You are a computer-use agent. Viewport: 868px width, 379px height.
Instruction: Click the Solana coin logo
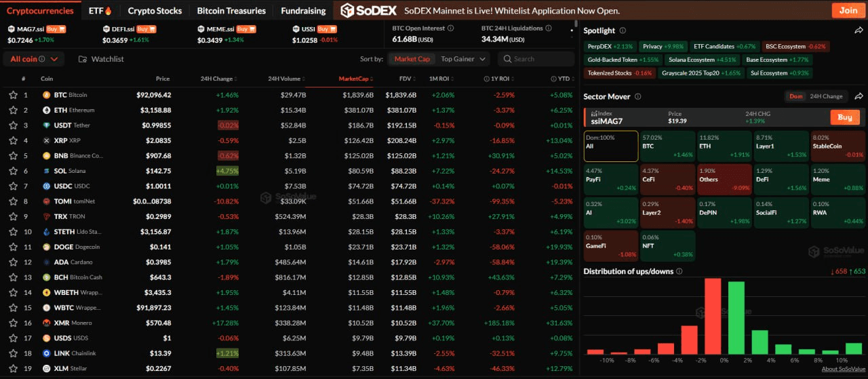pyautogui.click(x=46, y=171)
